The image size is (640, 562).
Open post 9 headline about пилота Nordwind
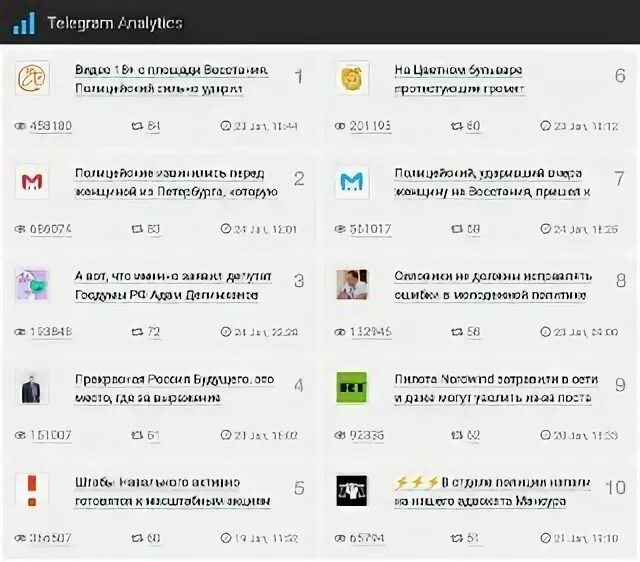click(x=496, y=388)
